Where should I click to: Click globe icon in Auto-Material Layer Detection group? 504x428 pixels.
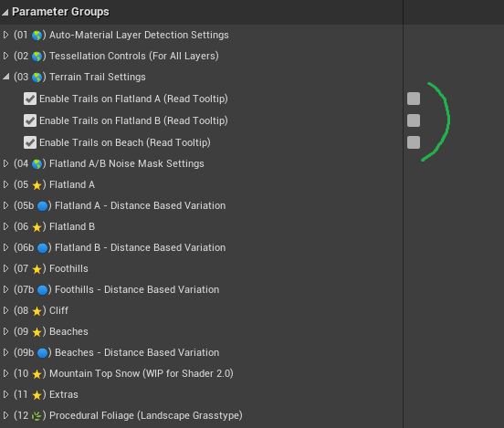tap(37, 36)
